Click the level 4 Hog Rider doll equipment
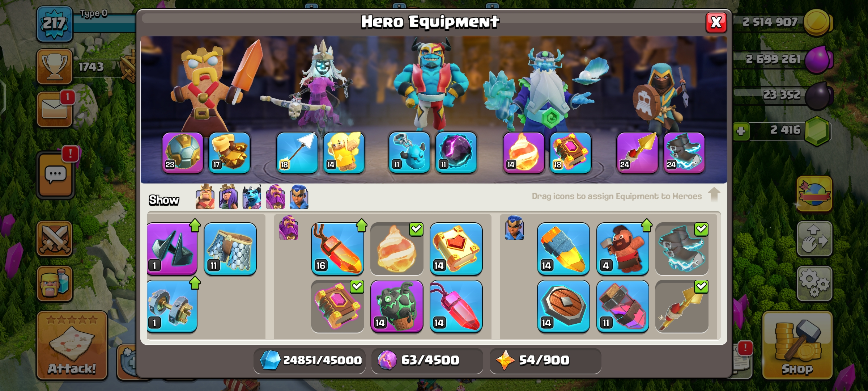Screen dimensions: 868x391 point(622,249)
